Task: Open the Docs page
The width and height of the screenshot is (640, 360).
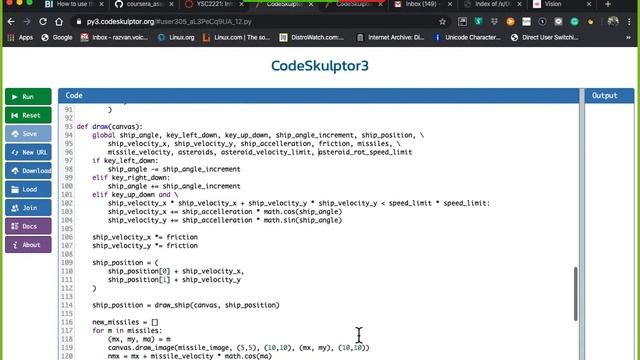Action: click(28, 226)
